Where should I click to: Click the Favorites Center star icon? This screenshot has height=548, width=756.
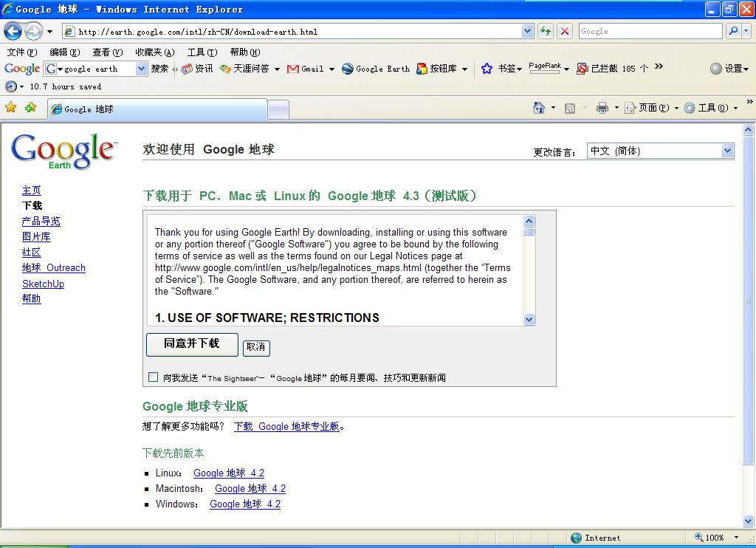point(10,108)
